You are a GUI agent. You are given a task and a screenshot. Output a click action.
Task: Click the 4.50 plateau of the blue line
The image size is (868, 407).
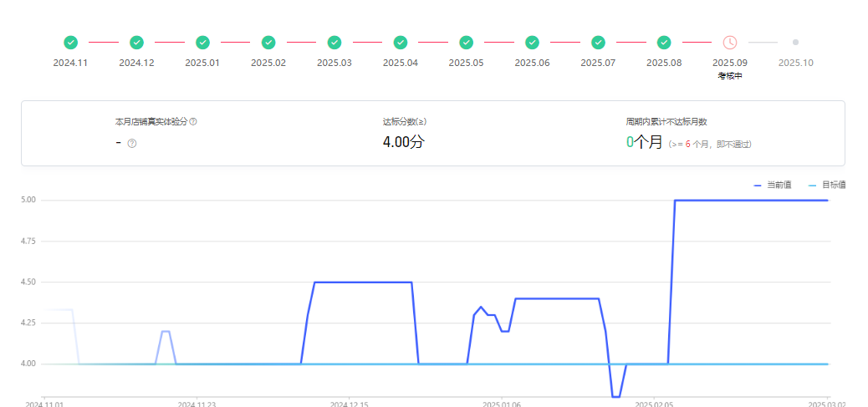[364, 282]
